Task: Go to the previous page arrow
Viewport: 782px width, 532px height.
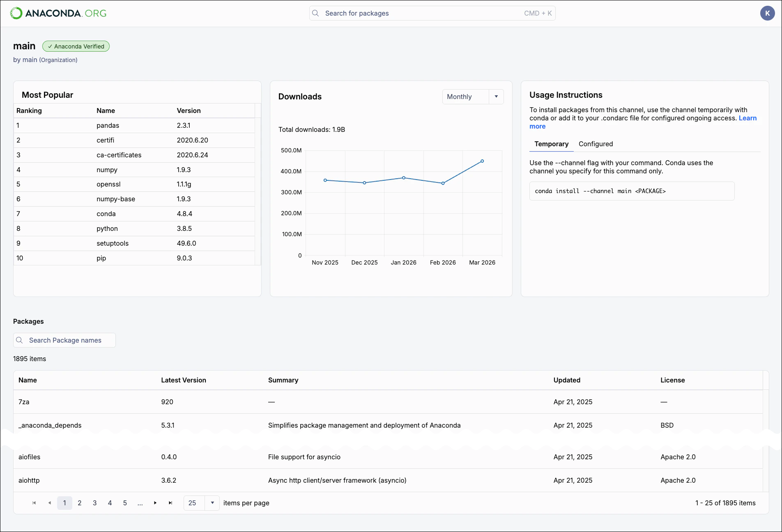Action: coord(50,503)
